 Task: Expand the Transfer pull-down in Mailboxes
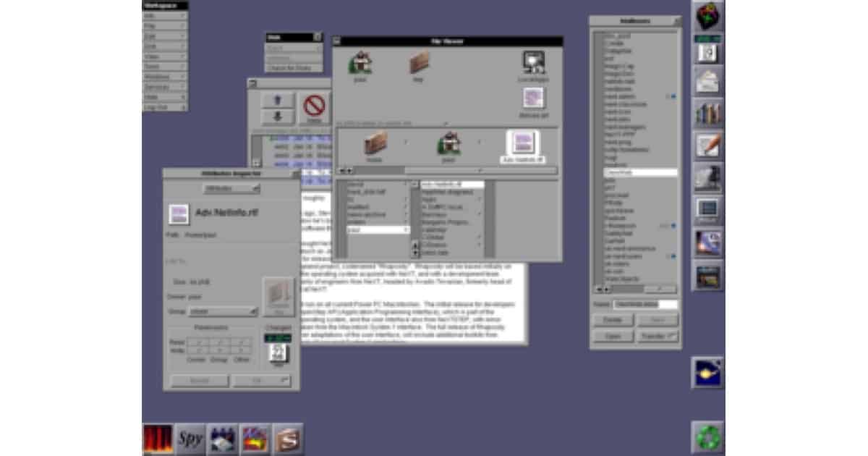tap(657, 337)
